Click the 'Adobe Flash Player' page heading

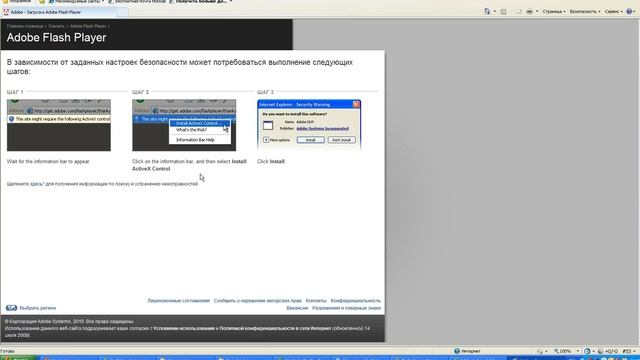point(56,38)
